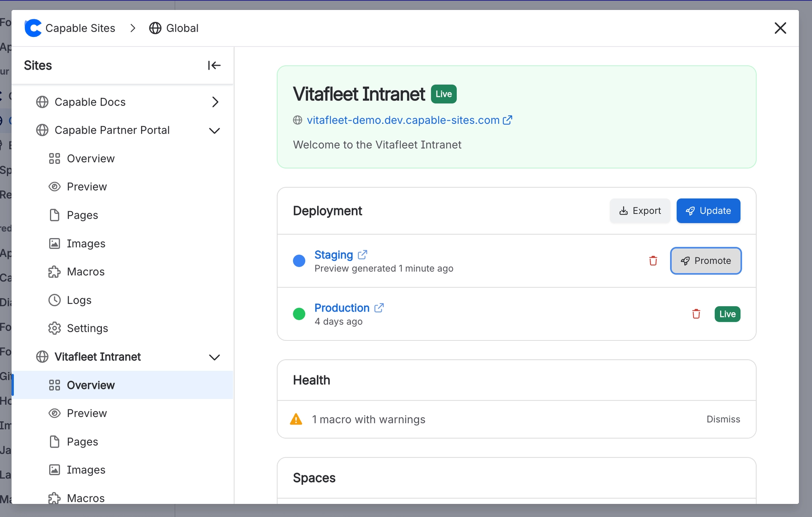Viewport: 812px width, 517px height.
Task: Click the warning triangle icon in Health
Action: click(x=296, y=419)
